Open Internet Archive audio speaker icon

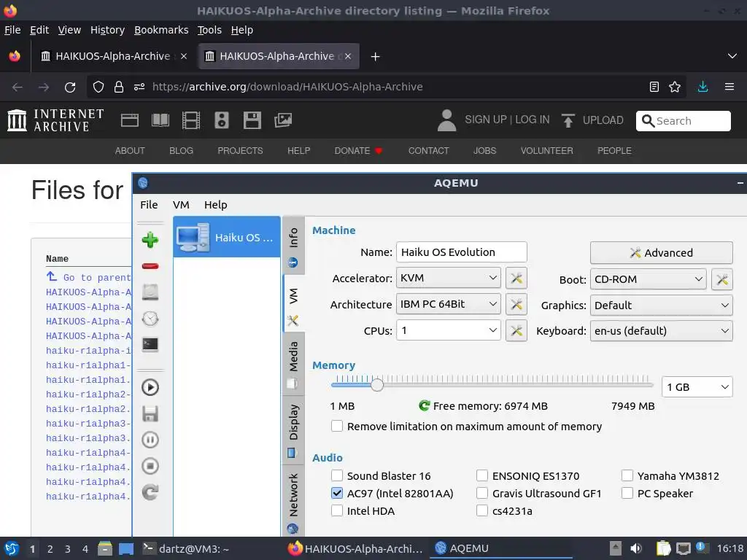pos(222,120)
